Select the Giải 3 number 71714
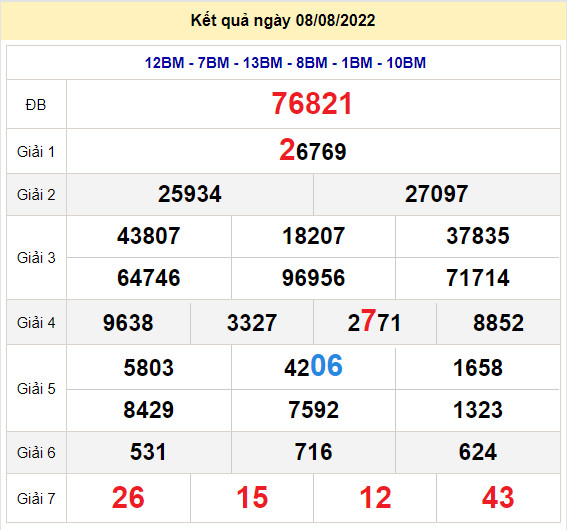This screenshot has width=567, height=530. 478,278
